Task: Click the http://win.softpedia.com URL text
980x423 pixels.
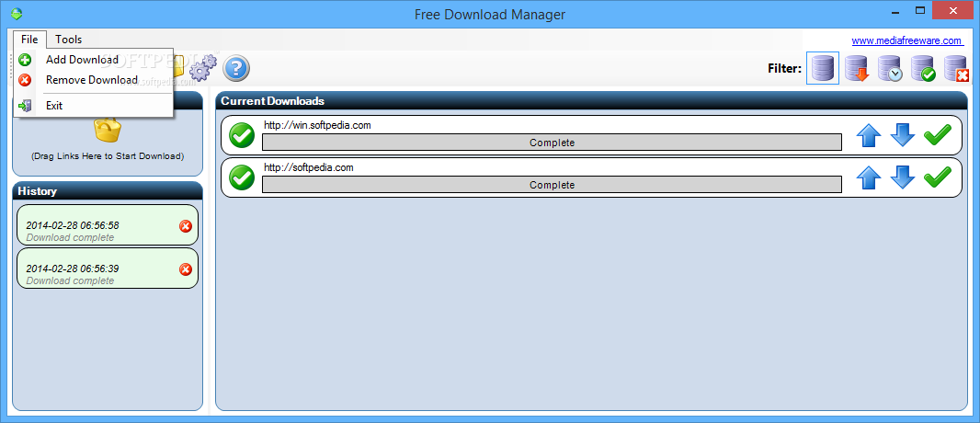Action: 317,125
